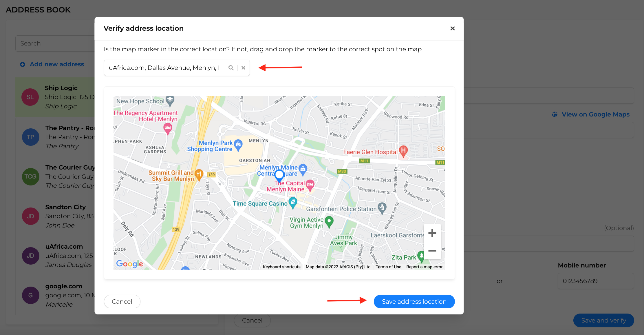The height and width of the screenshot is (335, 644).
Task: Click the Summit Grill and Sky Bar pin
Action: (x=199, y=175)
